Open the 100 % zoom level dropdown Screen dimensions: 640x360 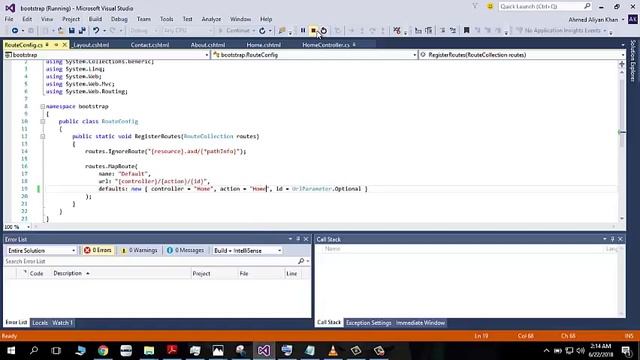tap(28, 227)
